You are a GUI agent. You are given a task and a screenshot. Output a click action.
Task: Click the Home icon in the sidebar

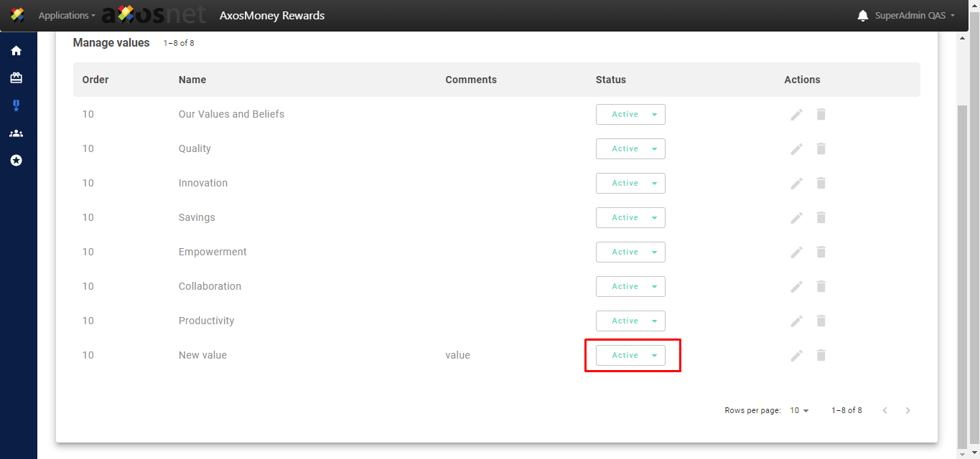[x=16, y=51]
